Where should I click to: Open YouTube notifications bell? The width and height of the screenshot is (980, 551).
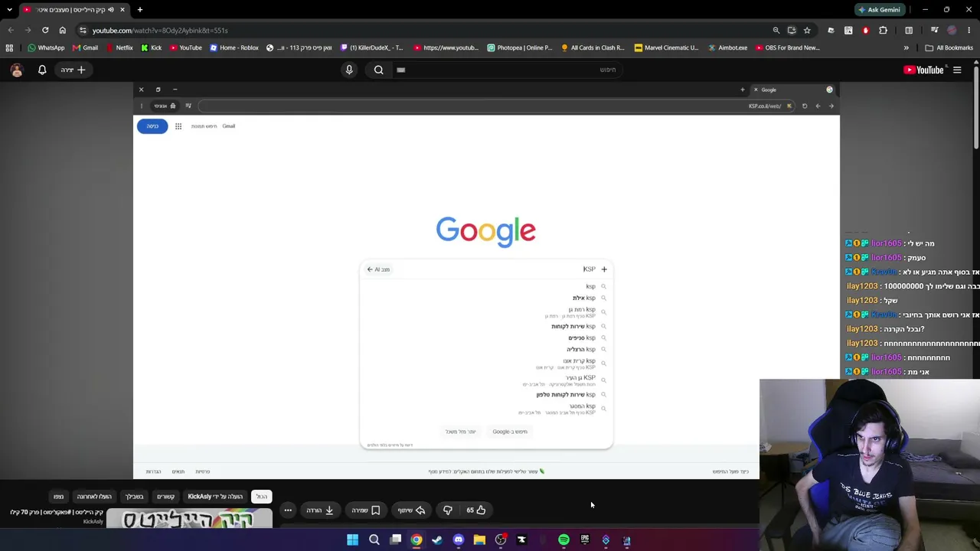tap(42, 70)
